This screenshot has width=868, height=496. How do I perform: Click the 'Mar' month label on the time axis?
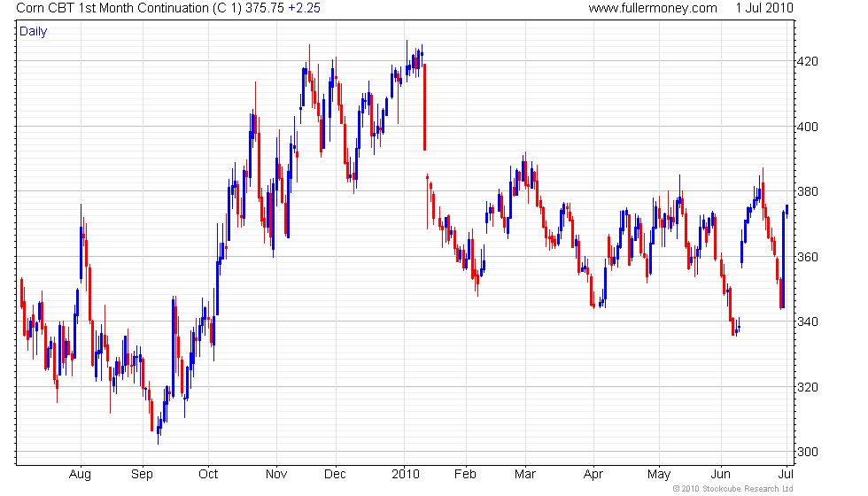(x=524, y=475)
